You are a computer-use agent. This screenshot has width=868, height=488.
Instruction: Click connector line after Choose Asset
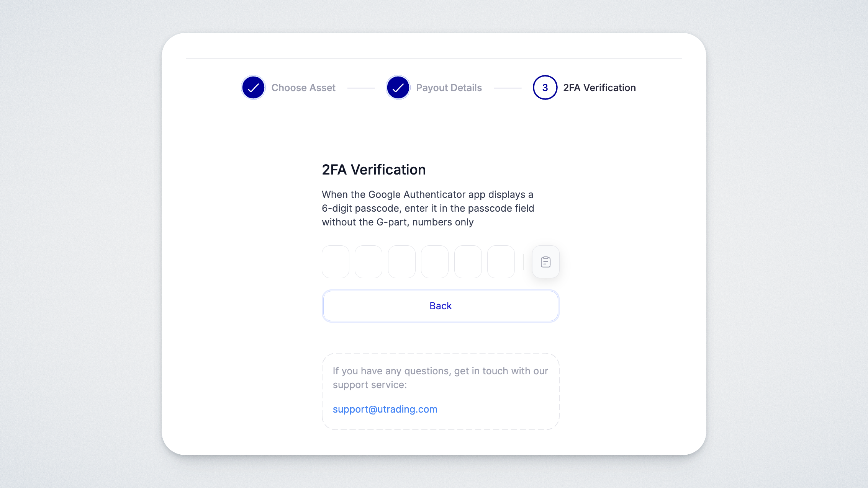click(x=361, y=88)
